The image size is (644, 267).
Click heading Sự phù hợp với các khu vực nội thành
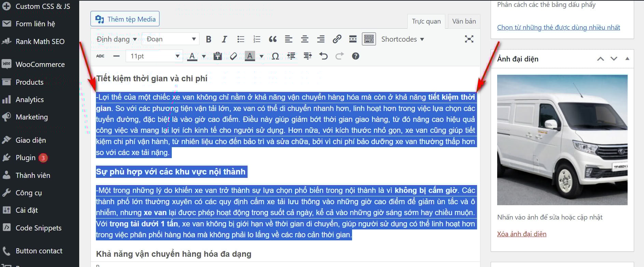(171, 172)
